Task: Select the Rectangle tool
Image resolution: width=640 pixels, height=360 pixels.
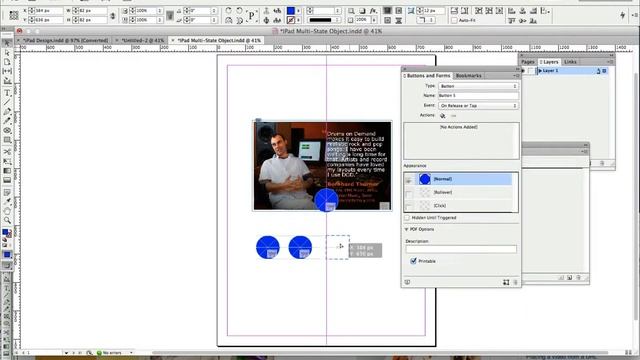Action: tap(7, 140)
